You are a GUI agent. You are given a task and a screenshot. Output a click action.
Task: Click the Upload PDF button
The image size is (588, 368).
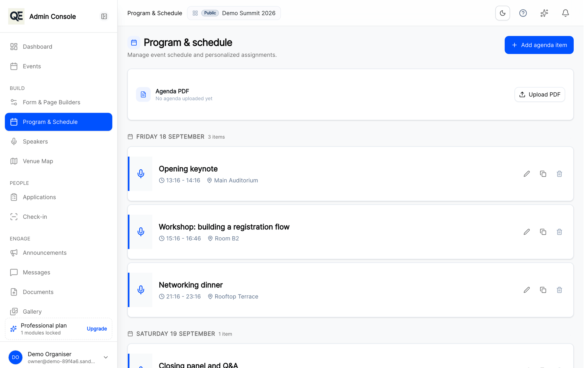(x=539, y=94)
